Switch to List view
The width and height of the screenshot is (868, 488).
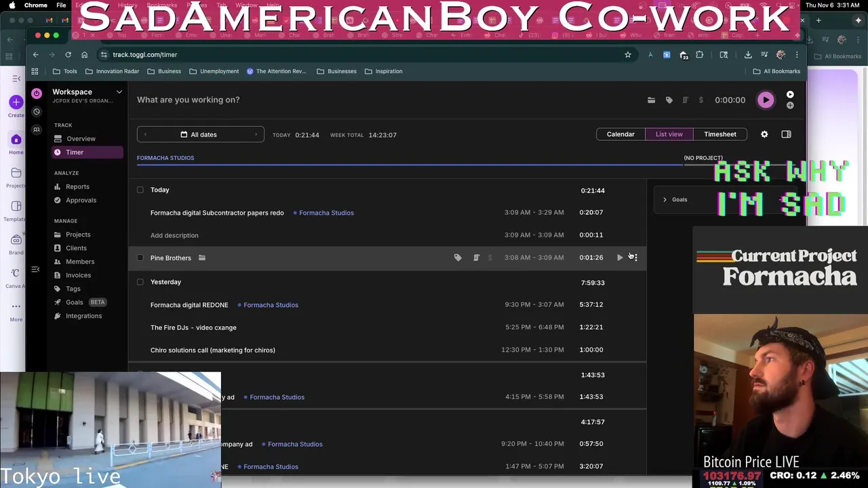pyautogui.click(x=669, y=134)
